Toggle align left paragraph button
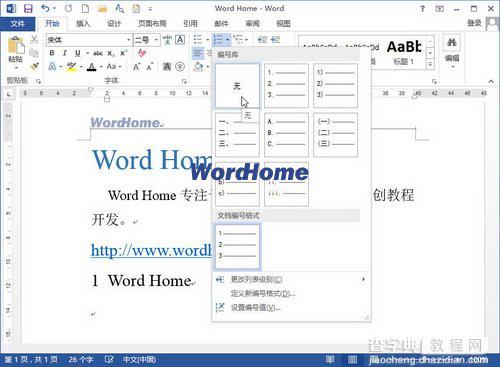Image resolution: width=500 pixels, height=367 pixels. click(x=198, y=53)
